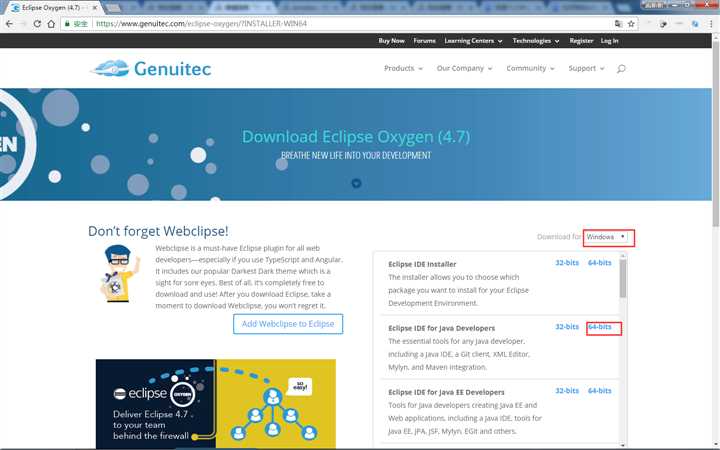Open the Chrome three-dot menu

click(x=711, y=24)
